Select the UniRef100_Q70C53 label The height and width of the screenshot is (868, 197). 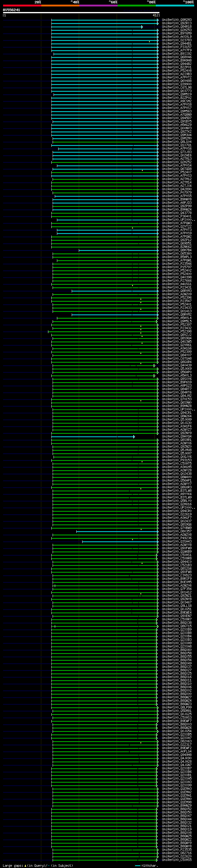point(177,399)
